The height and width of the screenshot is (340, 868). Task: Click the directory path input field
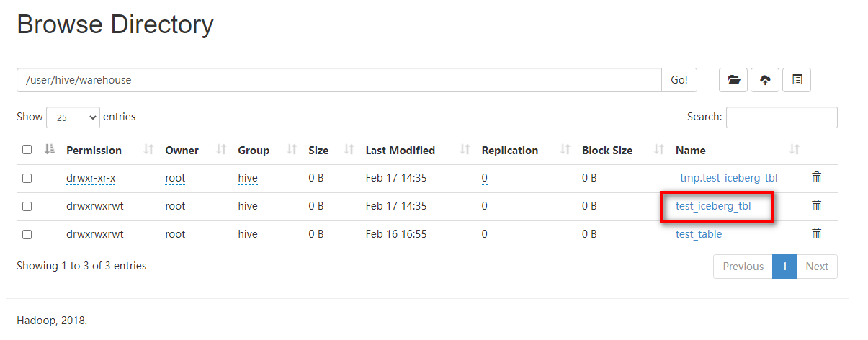339,80
